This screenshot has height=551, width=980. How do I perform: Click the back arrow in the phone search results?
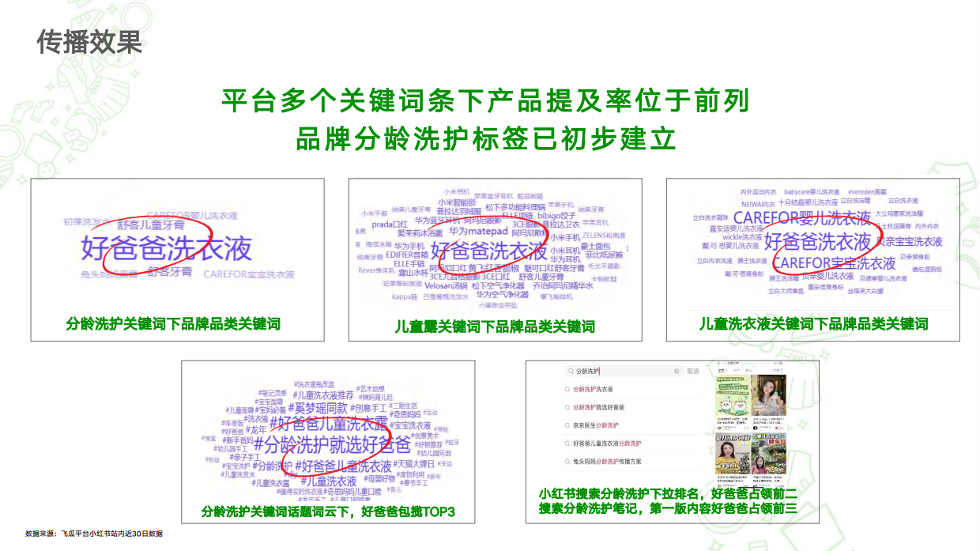718,363
